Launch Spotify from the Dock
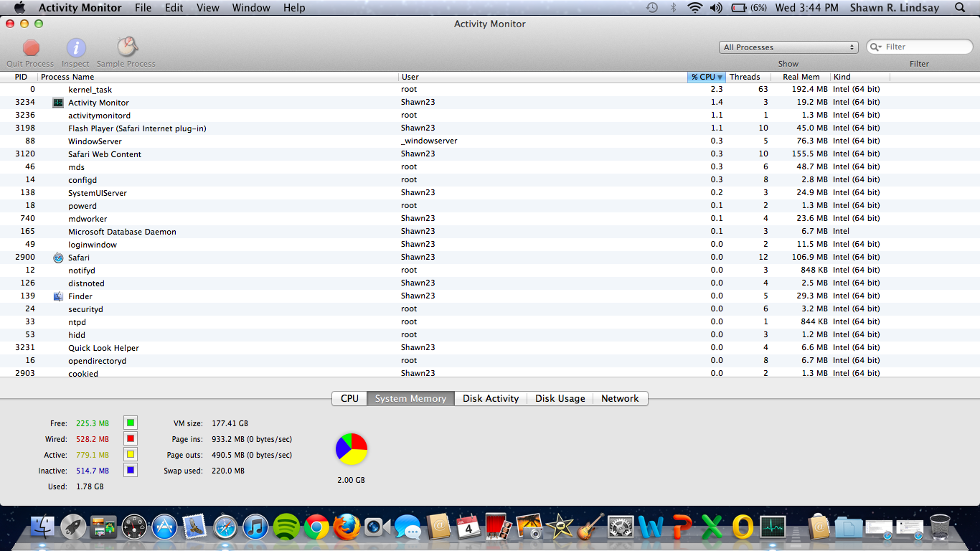This screenshot has width=980, height=551. click(x=286, y=527)
